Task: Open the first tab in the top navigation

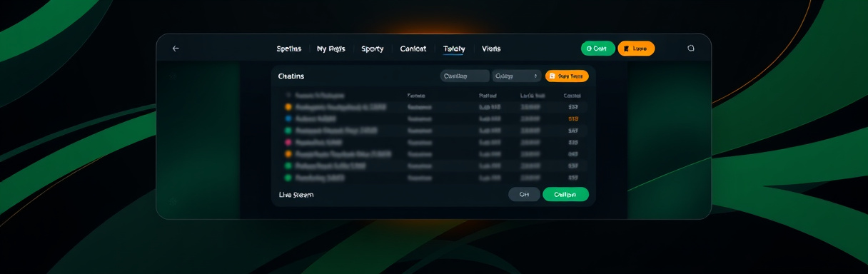Action: [x=289, y=49]
